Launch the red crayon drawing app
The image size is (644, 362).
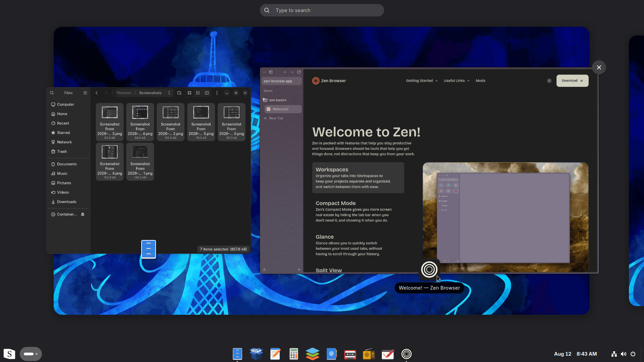point(388,354)
